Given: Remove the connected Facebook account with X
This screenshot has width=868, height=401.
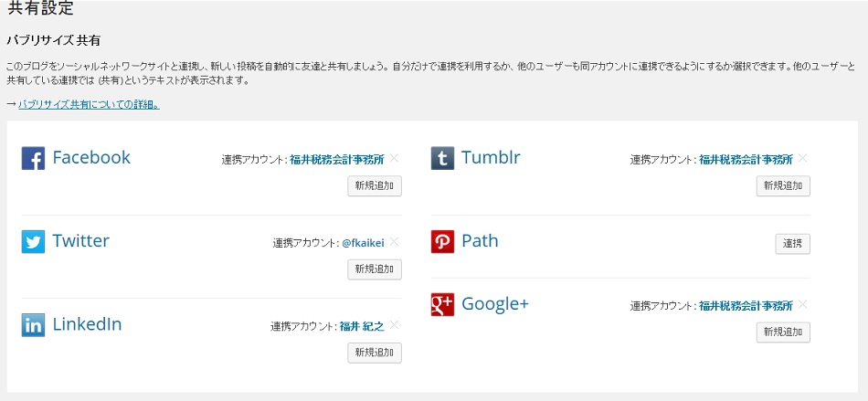Looking at the screenshot, I should pos(394,158).
